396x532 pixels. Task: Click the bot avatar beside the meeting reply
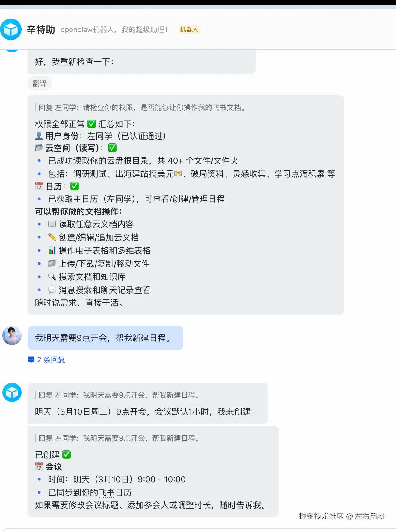[x=12, y=392]
